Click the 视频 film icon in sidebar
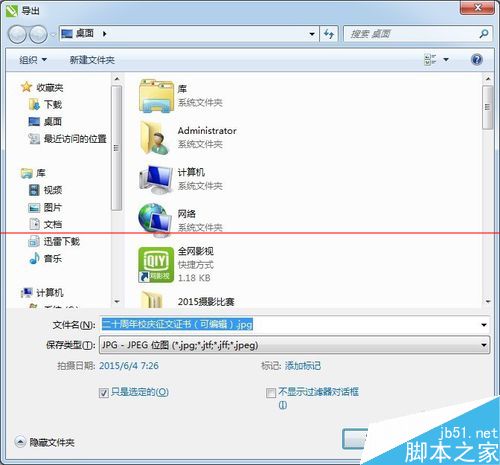The height and width of the screenshot is (465, 500). coord(34,190)
